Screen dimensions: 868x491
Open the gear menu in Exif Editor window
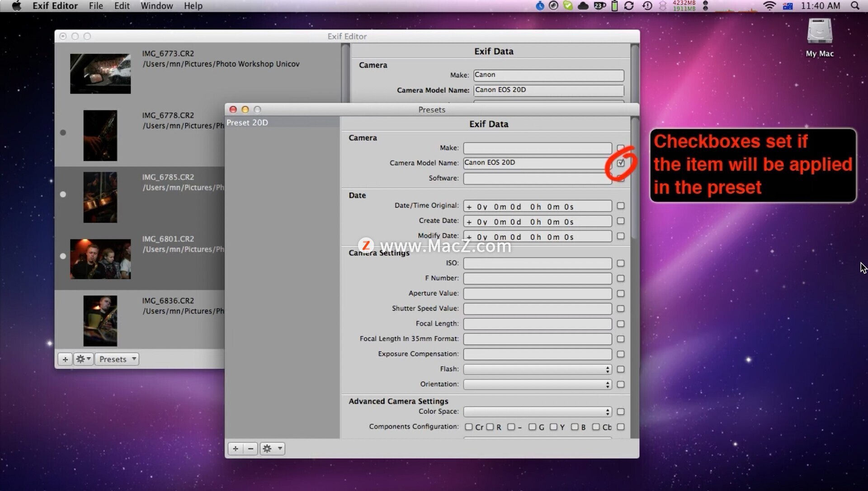pos(84,359)
